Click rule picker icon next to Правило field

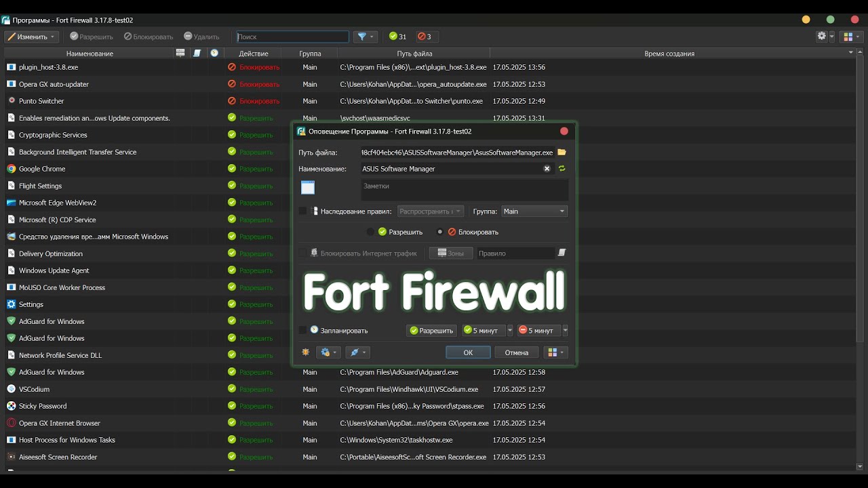[561, 253]
